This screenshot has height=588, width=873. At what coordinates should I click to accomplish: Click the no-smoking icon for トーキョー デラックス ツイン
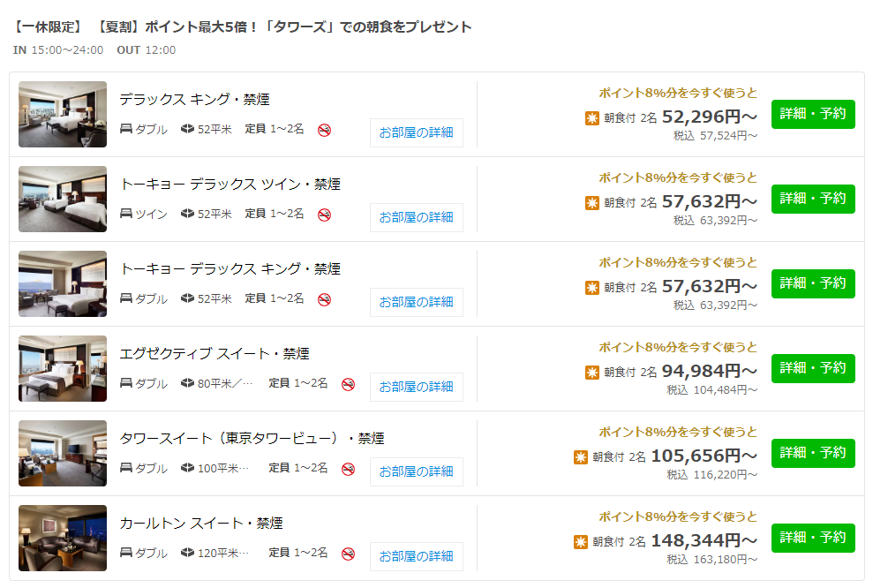[x=324, y=215]
